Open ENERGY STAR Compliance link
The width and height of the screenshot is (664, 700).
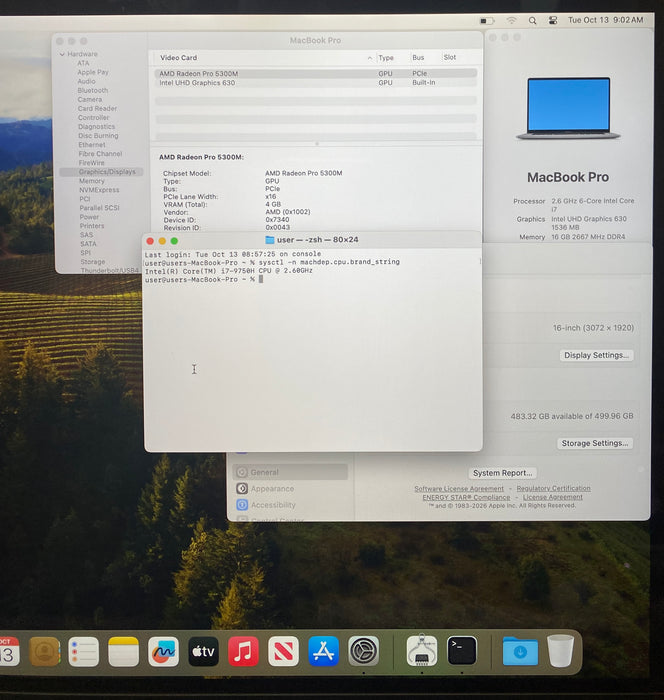coord(466,497)
